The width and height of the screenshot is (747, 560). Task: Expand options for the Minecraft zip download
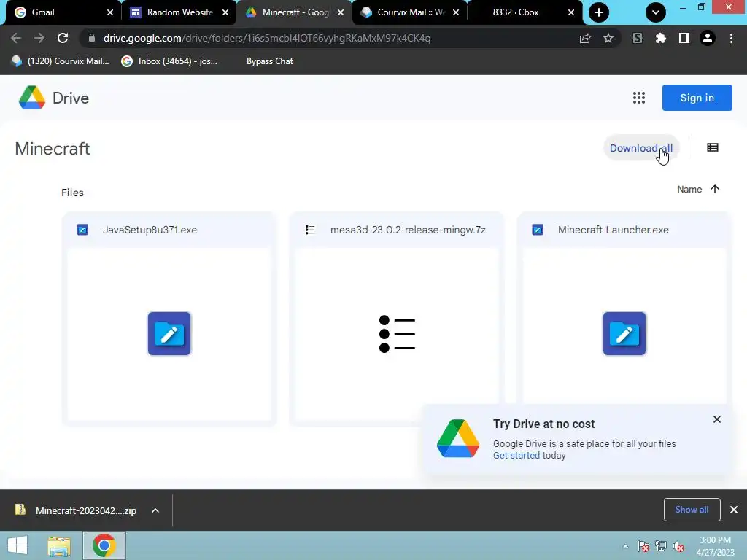click(x=155, y=510)
